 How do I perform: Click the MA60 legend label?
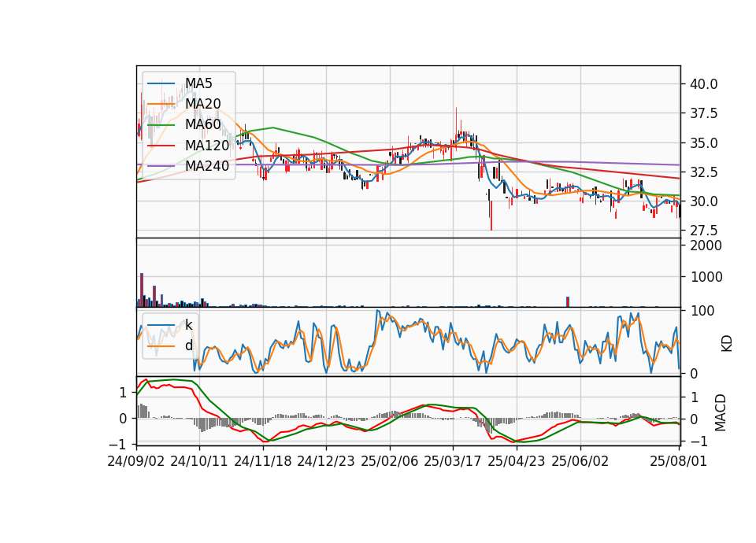203,124
